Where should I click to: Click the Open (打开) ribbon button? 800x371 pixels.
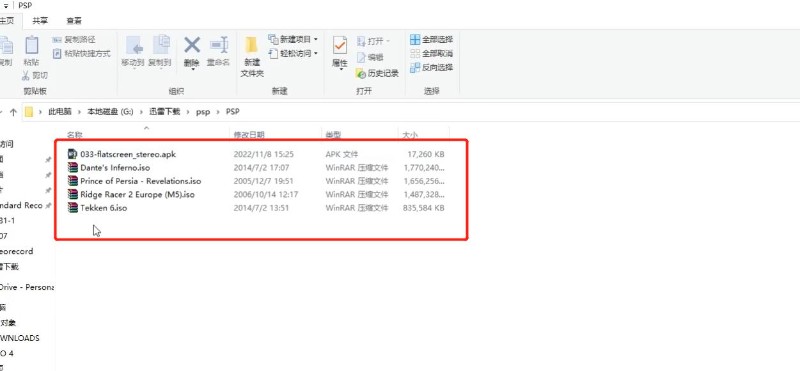tap(374, 41)
